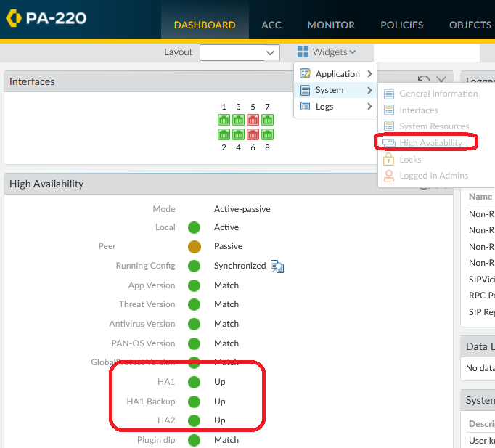Image resolution: width=495 pixels, height=448 pixels.
Task: Open the Layout dropdown
Action: [x=240, y=52]
